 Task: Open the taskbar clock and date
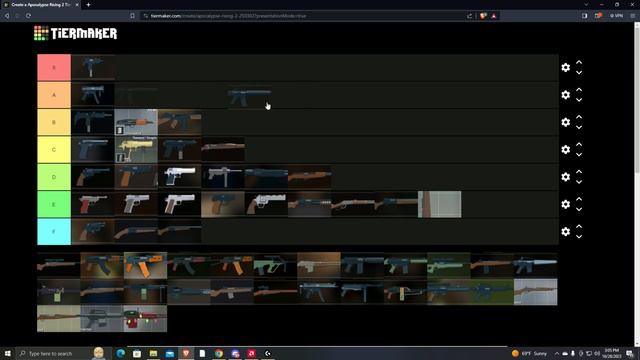tap(611, 353)
